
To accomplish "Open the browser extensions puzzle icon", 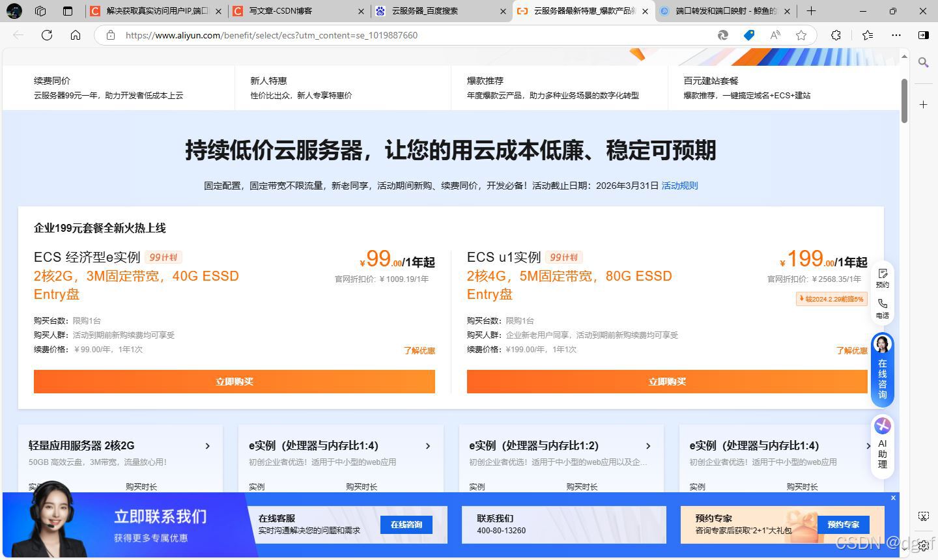I will point(836,35).
